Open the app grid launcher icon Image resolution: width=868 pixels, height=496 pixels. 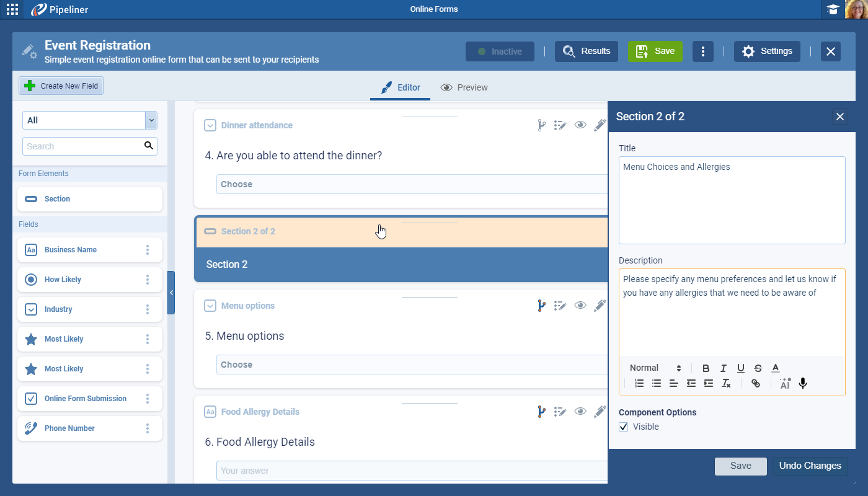(x=12, y=9)
